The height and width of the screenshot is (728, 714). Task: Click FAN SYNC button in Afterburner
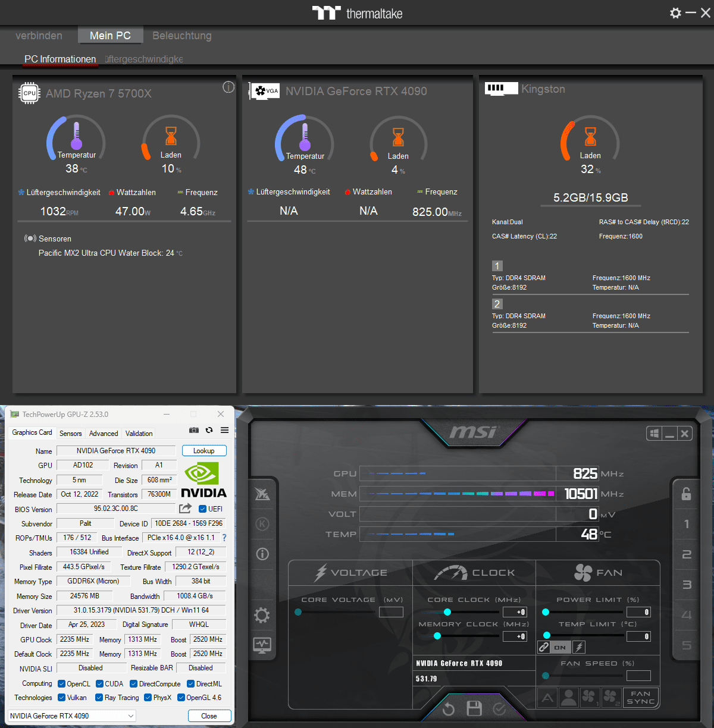(x=641, y=698)
